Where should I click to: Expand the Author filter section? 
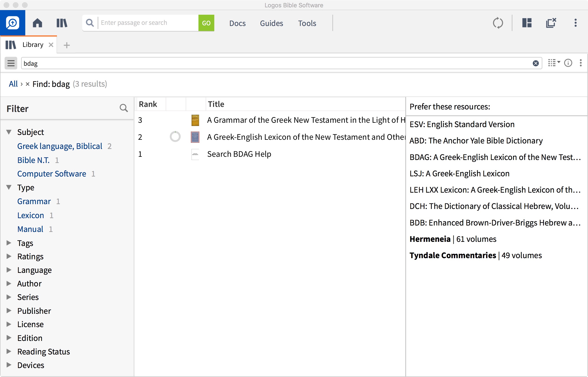pyautogui.click(x=9, y=283)
